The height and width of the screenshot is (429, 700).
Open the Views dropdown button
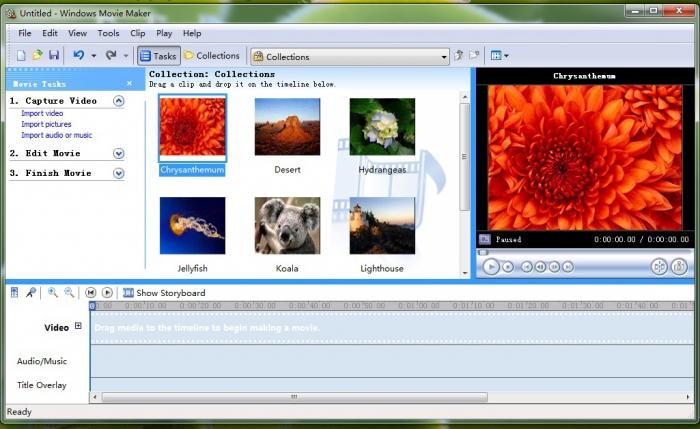(500, 55)
